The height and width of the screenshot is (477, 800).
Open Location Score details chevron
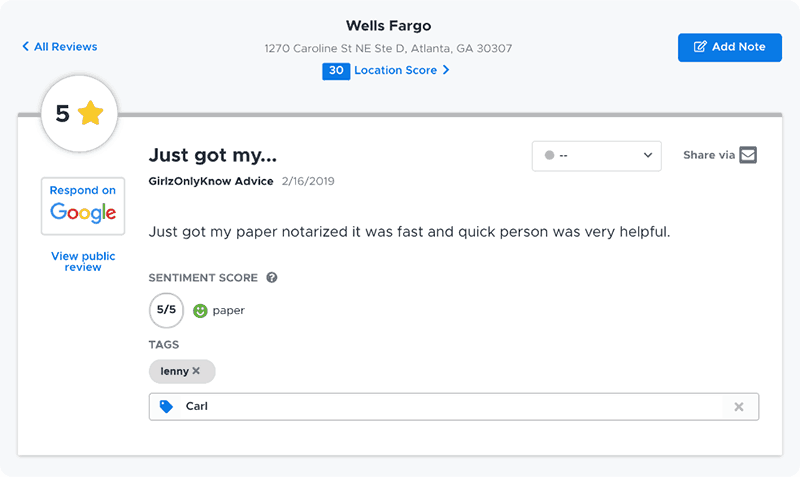(446, 70)
